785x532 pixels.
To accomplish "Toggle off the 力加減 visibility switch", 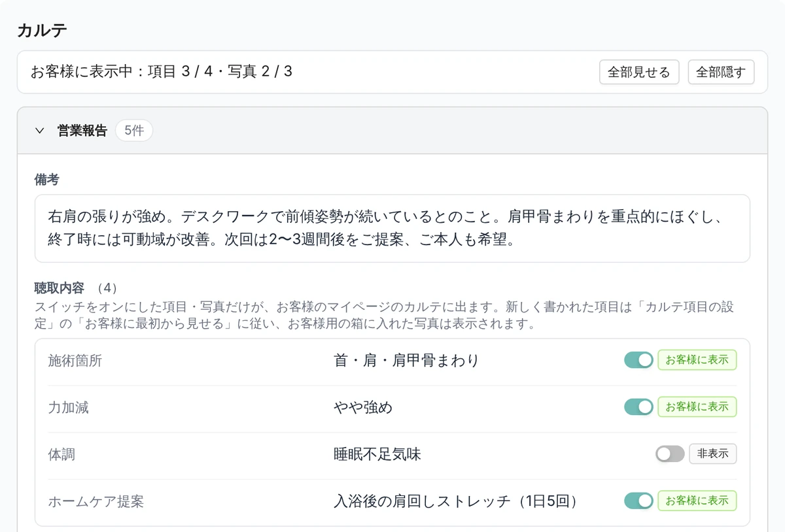I will point(638,407).
